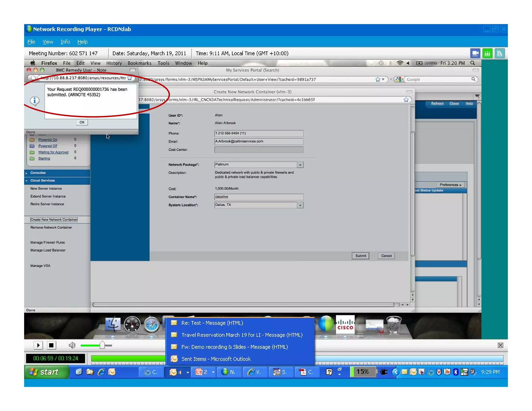Select Manage Firewall Rules

click(48, 243)
